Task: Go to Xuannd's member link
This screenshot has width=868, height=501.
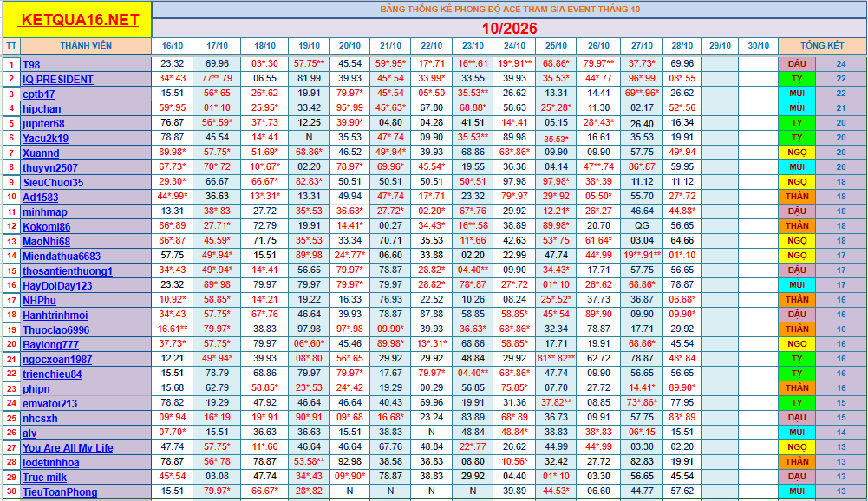Action: (41, 153)
